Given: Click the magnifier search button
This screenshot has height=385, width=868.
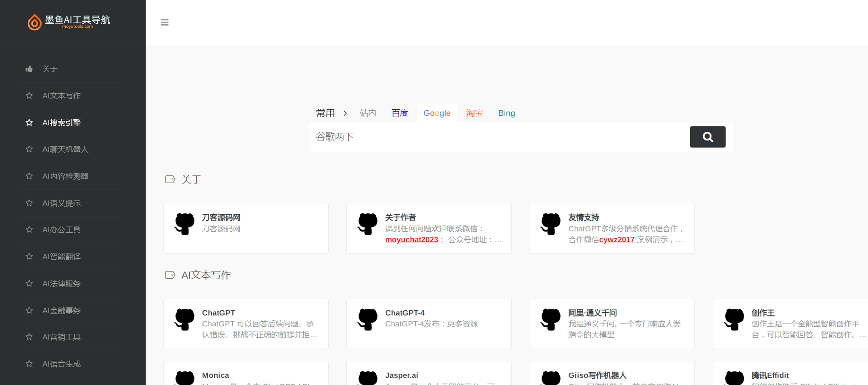Looking at the screenshot, I should coord(707,137).
